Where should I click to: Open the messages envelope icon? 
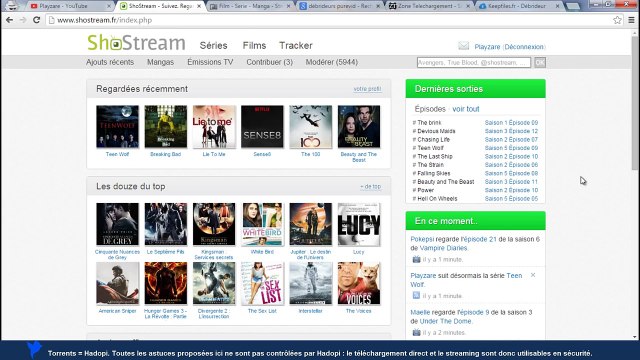point(463,46)
